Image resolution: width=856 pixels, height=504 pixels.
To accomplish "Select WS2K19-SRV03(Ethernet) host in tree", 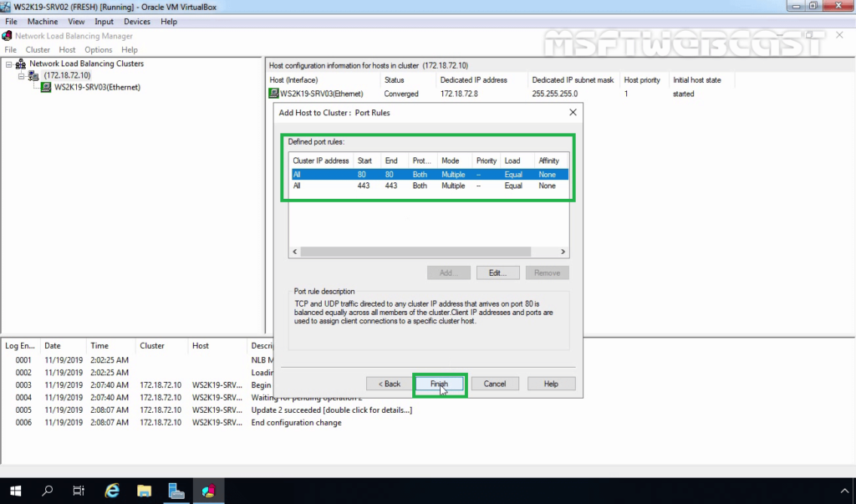I will [97, 88].
